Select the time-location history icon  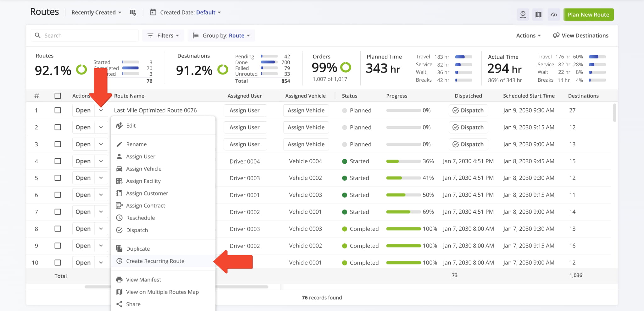click(523, 14)
